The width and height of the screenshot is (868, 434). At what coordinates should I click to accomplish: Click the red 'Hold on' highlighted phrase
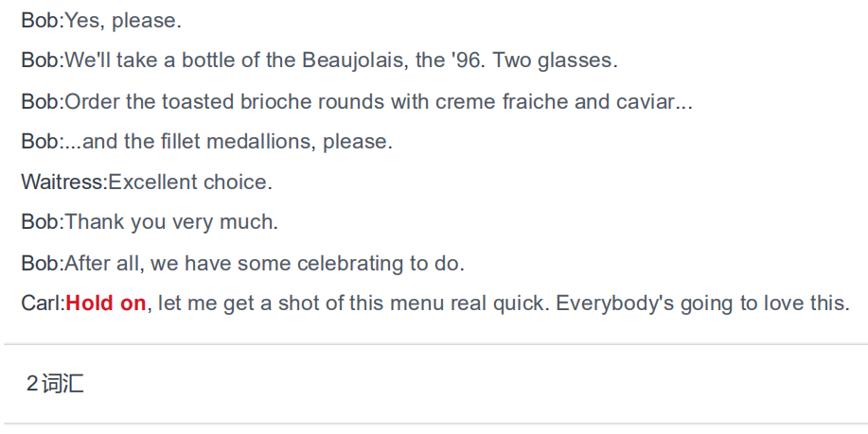pos(106,303)
